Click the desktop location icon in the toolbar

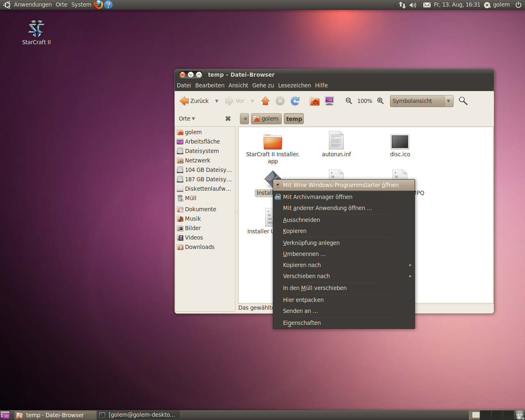[329, 101]
